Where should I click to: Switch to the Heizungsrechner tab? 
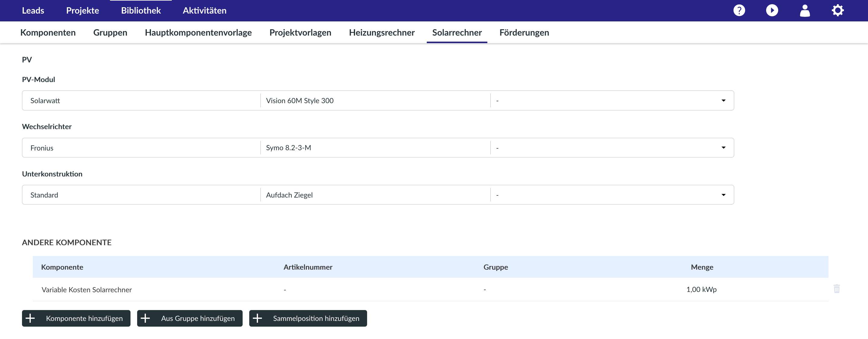(x=382, y=33)
